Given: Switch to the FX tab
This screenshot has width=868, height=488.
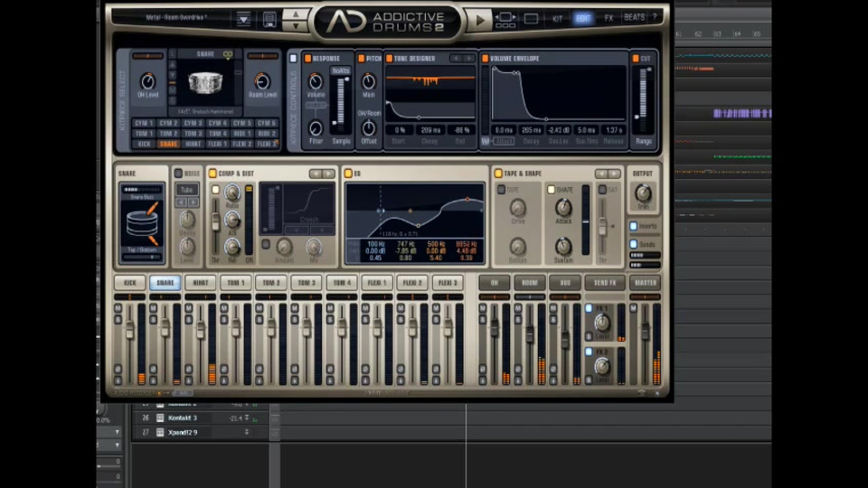Looking at the screenshot, I should (x=609, y=18).
